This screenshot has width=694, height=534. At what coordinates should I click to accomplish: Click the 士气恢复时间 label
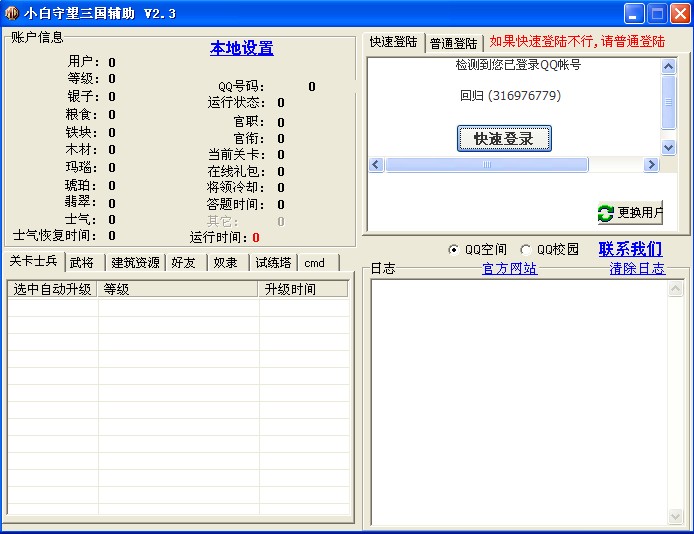pos(54,235)
